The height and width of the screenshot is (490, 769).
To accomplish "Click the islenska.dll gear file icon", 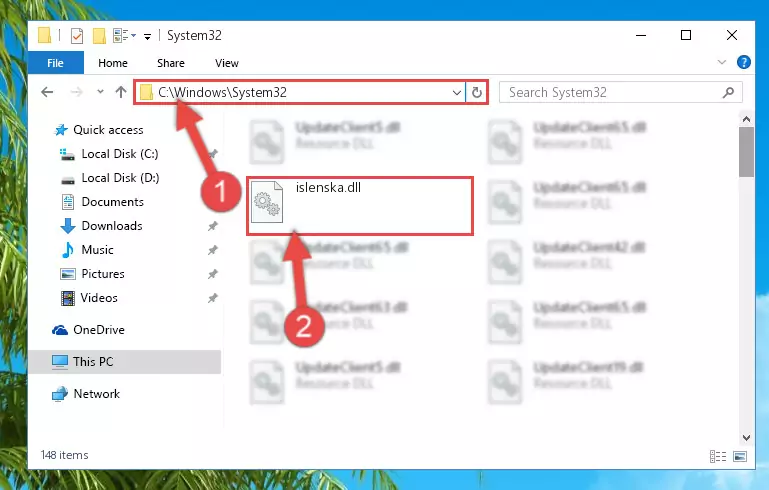I will pyautogui.click(x=267, y=202).
